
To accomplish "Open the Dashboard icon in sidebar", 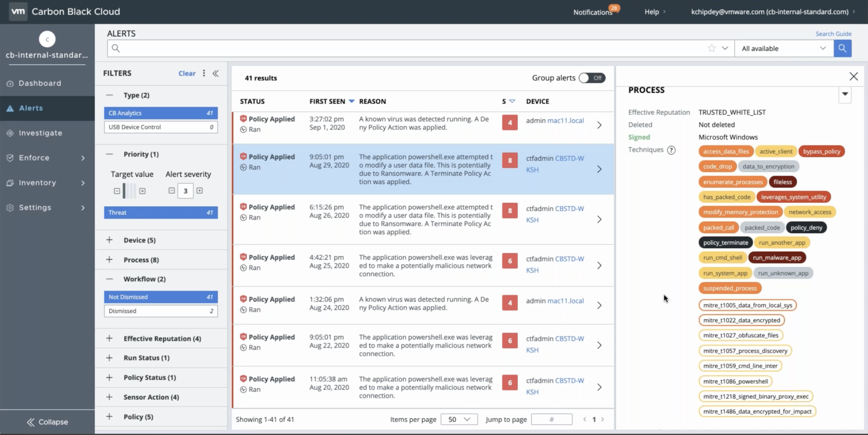I will (x=10, y=83).
